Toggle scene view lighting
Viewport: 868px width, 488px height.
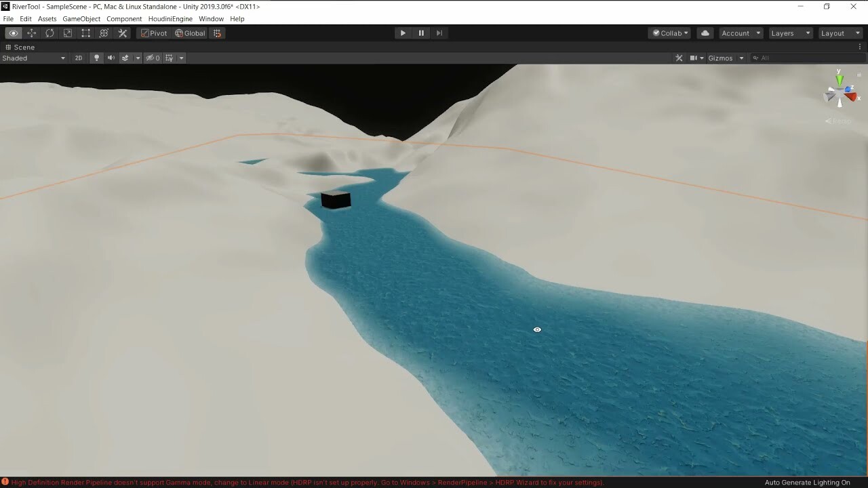point(96,58)
